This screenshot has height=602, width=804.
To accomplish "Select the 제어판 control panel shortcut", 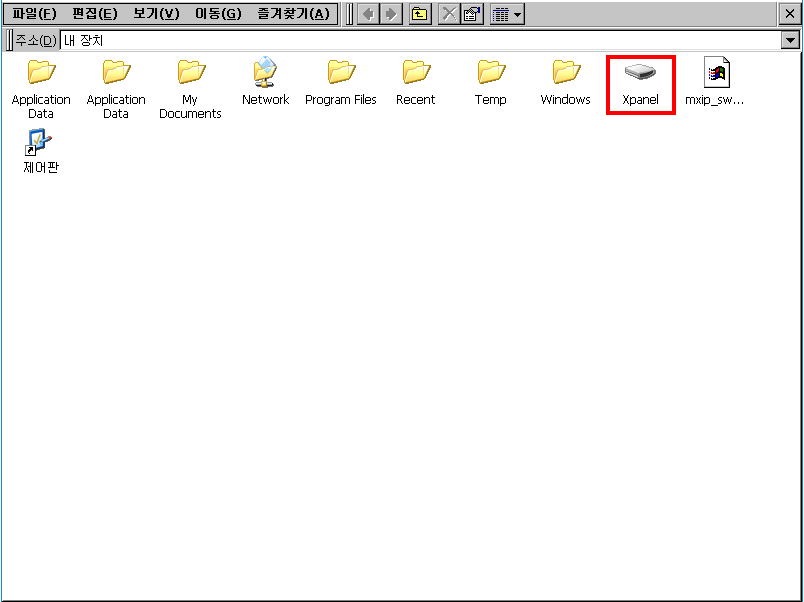I will (x=41, y=152).
